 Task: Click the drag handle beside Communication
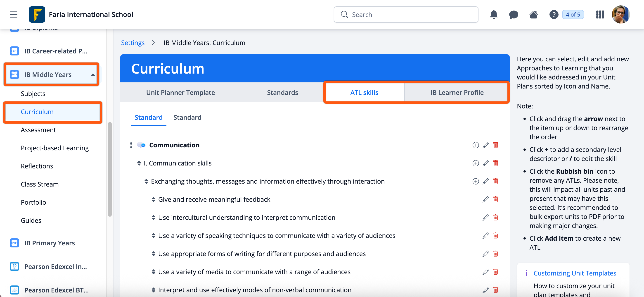[131, 145]
